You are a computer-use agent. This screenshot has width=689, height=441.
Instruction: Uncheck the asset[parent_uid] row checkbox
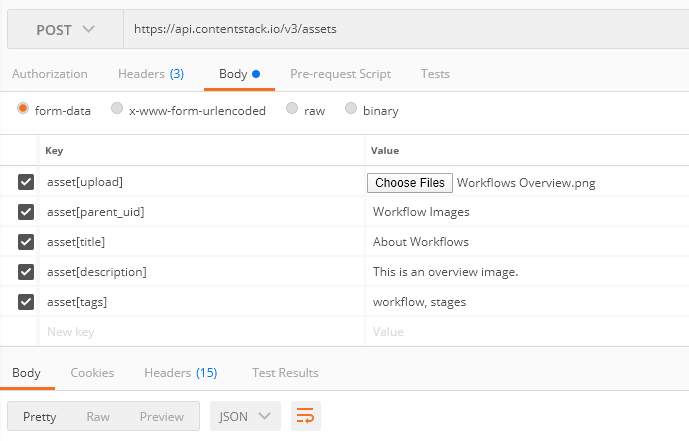(26, 212)
